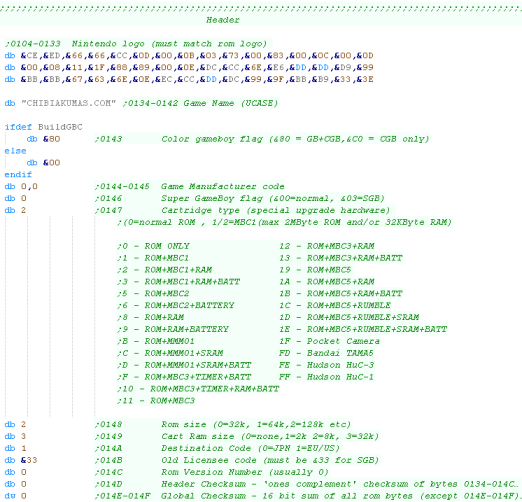Click the '8 - ROM+RAM' entry

tap(150, 317)
